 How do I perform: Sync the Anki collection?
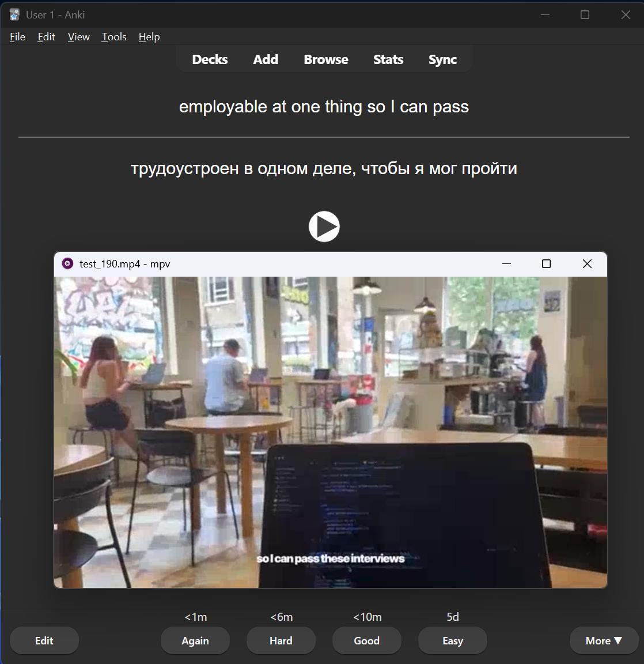coord(442,59)
